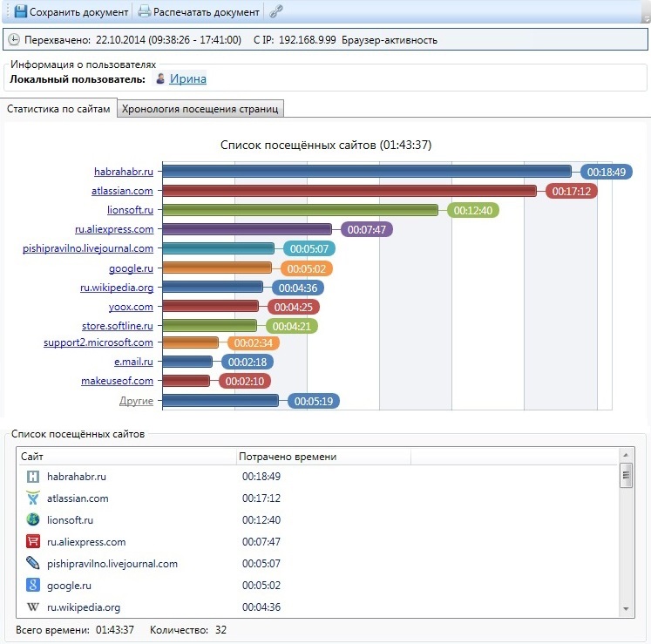Image resolution: width=651 pixels, height=644 pixels.
Task: Select pishipravilno.livejournal.com table row
Action: coord(317,564)
